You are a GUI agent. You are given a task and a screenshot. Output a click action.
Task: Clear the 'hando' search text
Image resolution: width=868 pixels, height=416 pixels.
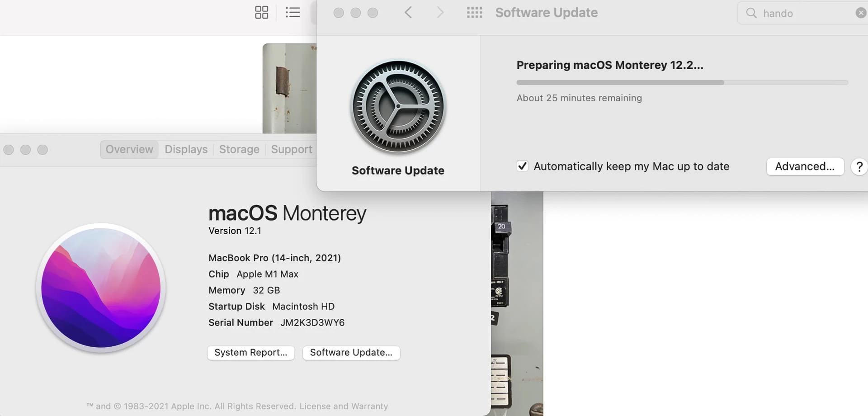(x=861, y=13)
